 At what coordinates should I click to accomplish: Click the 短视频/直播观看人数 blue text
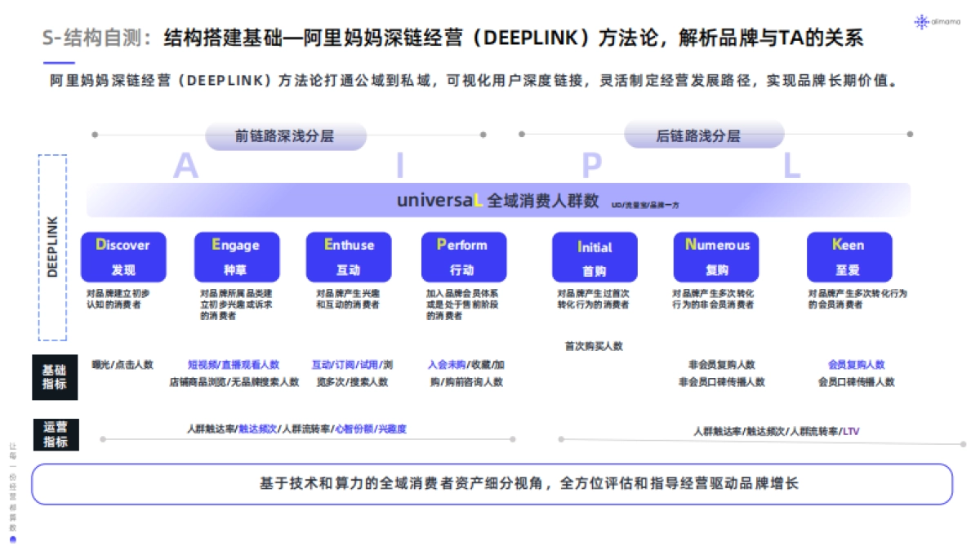(x=233, y=365)
